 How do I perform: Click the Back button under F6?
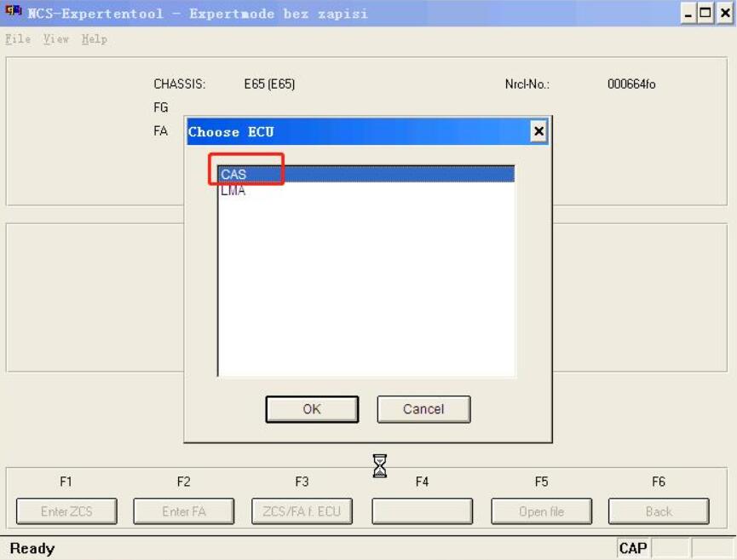(659, 511)
